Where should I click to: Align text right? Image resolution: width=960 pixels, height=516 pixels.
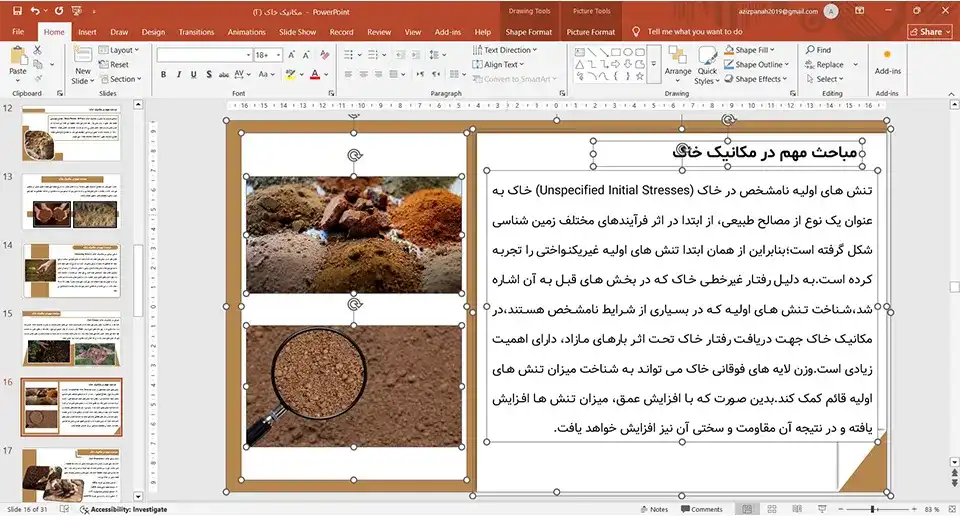(378, 74)
